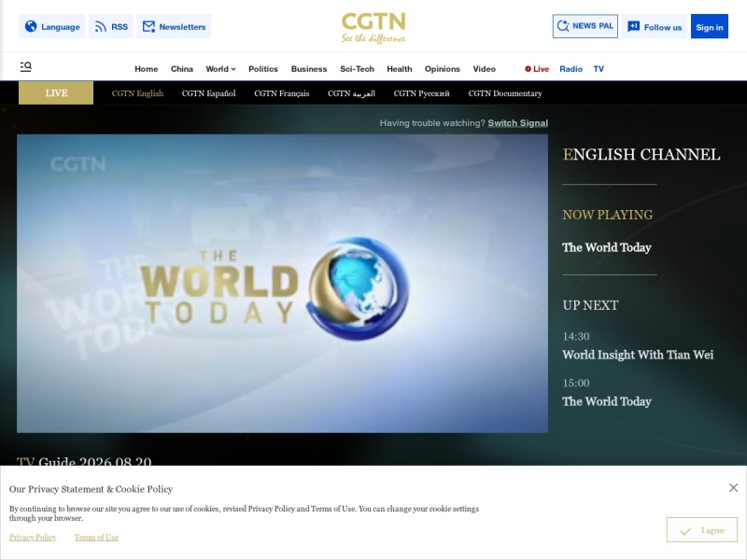
Task: Click the 14:30 time entry
Action: click(x=575, y=337)
